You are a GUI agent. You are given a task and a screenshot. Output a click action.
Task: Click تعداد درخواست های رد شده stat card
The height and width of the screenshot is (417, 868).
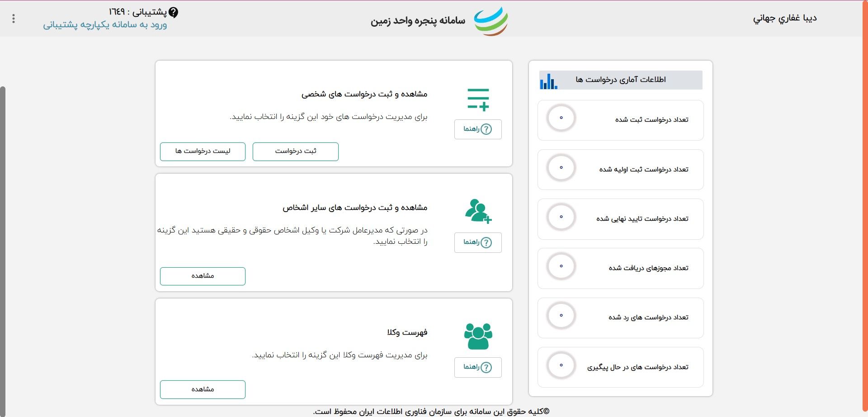click(x=620, y=317)
